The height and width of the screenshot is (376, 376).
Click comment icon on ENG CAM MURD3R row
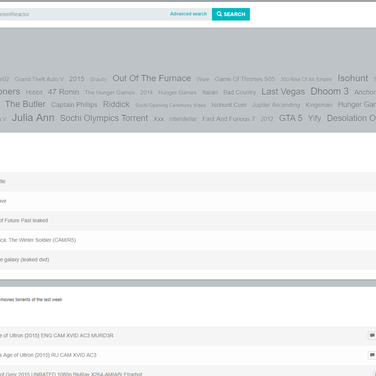point(372,336)
